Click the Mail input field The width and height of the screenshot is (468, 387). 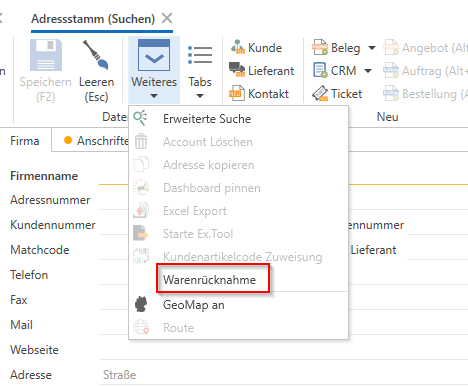tap(283, 325)
